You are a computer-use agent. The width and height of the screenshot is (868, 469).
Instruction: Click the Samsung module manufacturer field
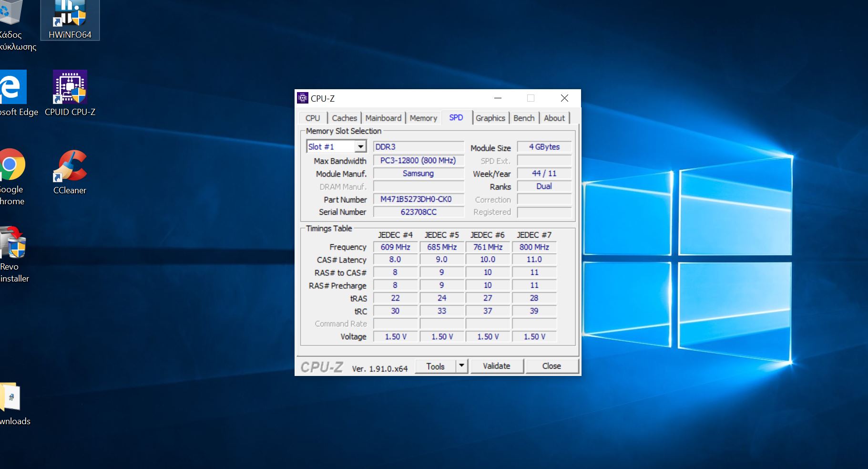[x=418, y=174]
